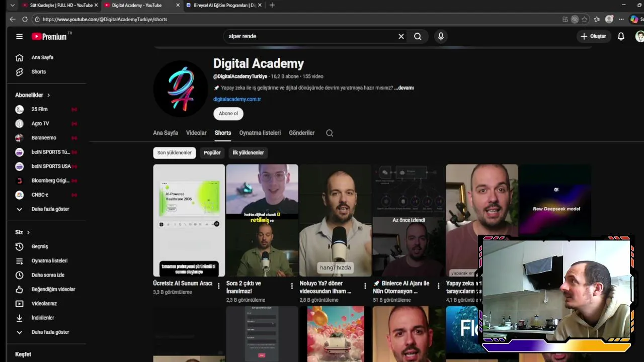Click the Binlerce AI Ajanı ile N8n title
The height and width of the screenshot is (362, 644).
tap(401, 287)
